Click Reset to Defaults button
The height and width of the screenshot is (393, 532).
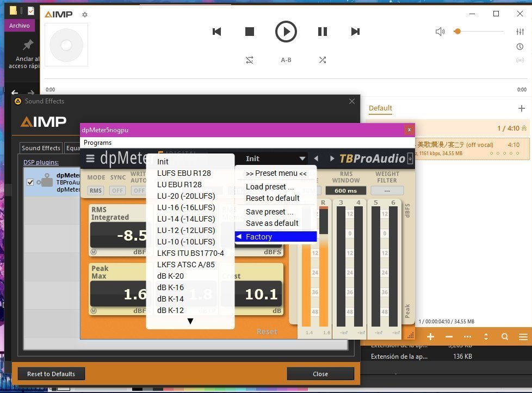click(x=51, y=373)
